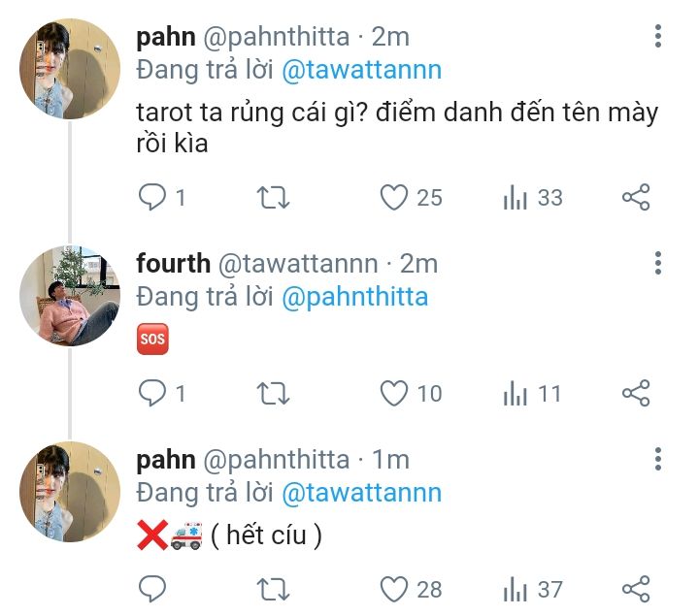
Task: Open more options on fourth's tweet
Action: pos(658,263)
